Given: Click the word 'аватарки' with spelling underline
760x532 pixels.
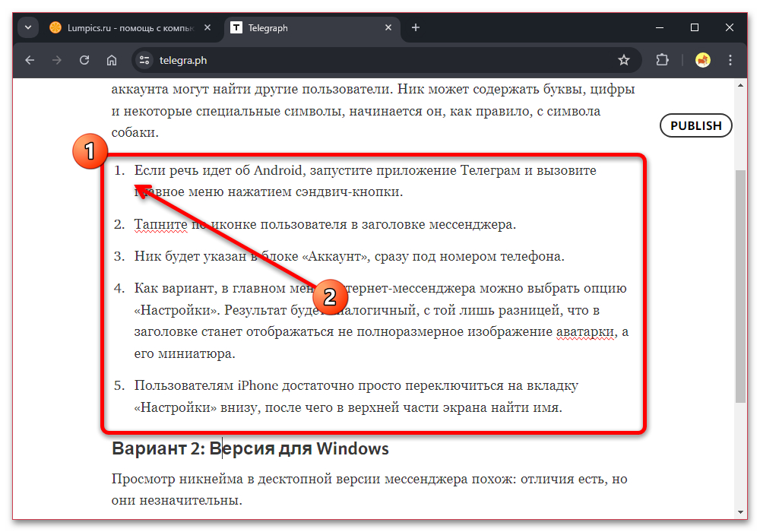Looking at the screenshot, I should (x=586, y=332).
